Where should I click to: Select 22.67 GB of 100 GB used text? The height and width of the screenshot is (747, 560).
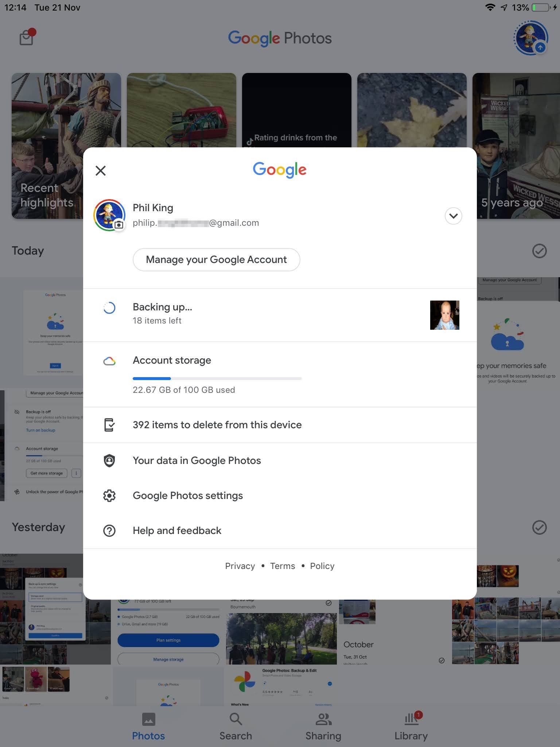point(184,390)
